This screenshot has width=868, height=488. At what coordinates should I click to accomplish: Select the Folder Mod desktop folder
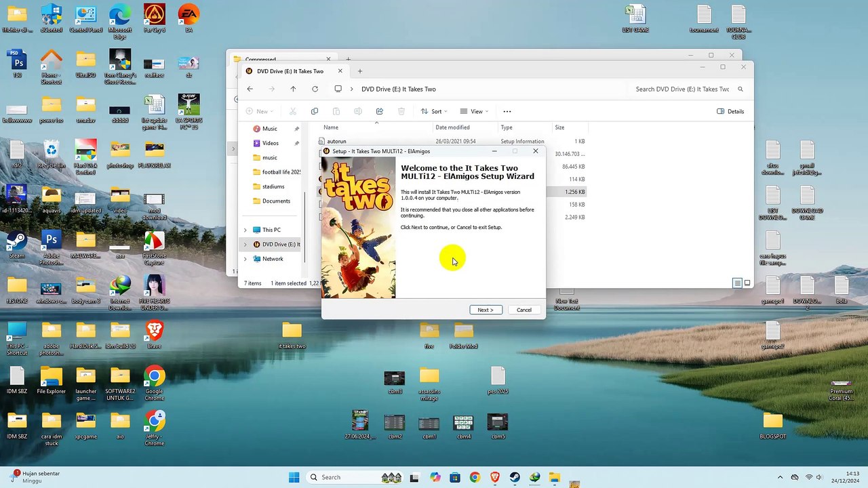pyautogui.click(x=464, y=335)
